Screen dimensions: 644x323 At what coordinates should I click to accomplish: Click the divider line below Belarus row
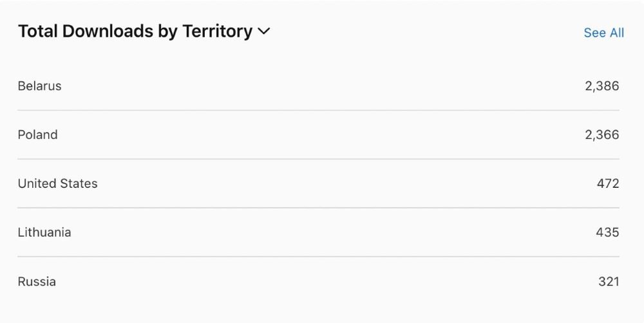pyautogui.click(x=318, y=110)
